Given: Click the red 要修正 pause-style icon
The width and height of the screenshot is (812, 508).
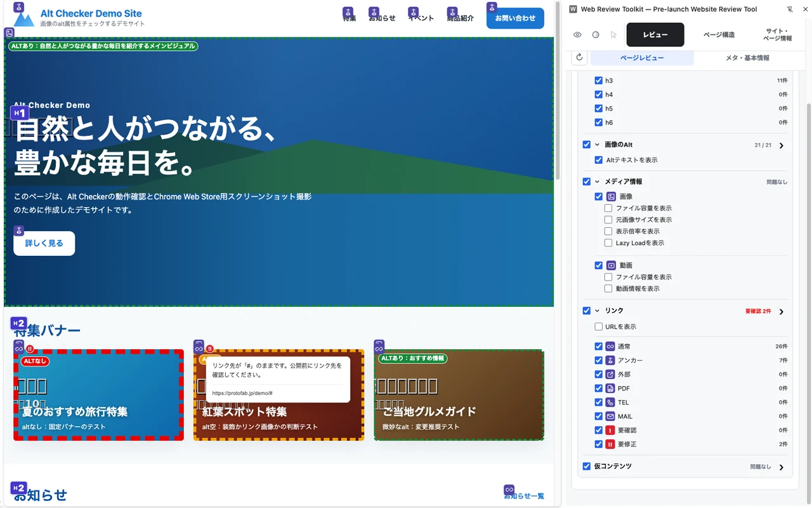Looking at the screenshot, I should [610, 444].
